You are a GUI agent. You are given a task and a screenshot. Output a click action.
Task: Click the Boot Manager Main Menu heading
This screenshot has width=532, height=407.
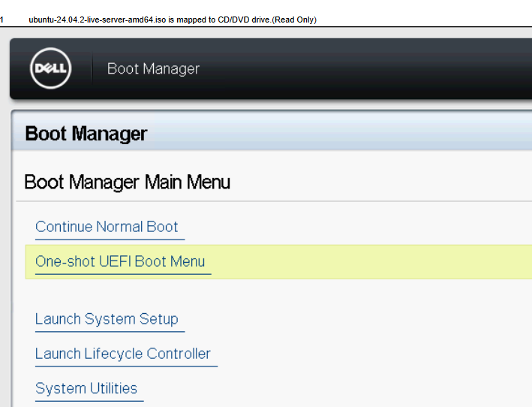pyautogui.click(x=127, y=182)
